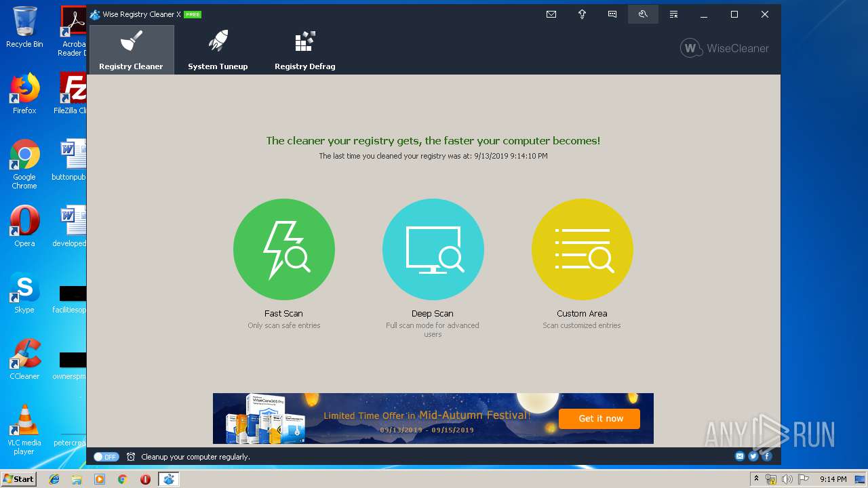Open the mail envelope icon in title bar
868x488 pixels.
[x=551, y=14]
